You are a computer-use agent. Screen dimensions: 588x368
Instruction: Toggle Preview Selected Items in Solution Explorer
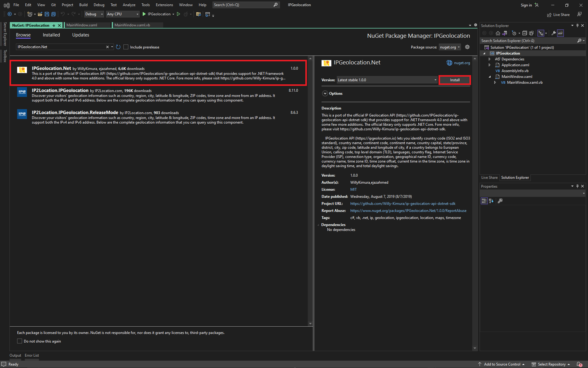click(560, 33)
